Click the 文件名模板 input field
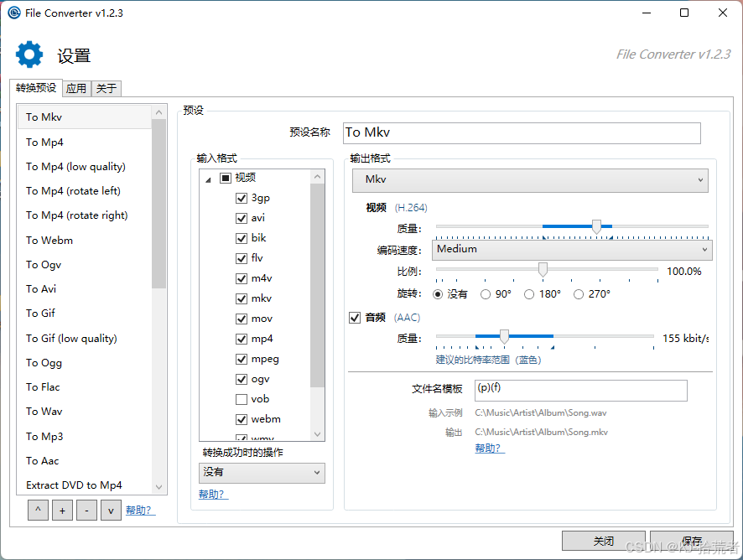 point(581,391)
